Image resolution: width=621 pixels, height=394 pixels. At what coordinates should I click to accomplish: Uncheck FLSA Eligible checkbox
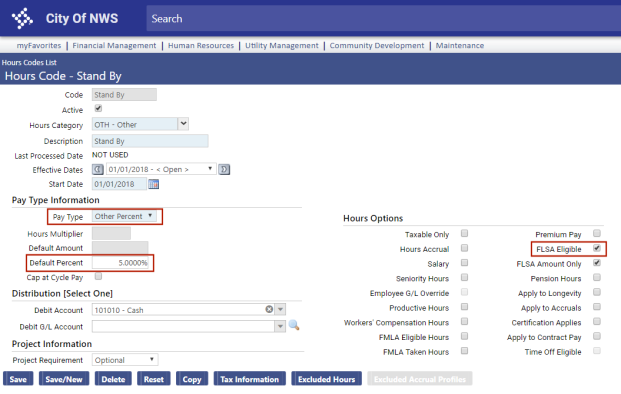pyautogui.click(x=597, y=248)
